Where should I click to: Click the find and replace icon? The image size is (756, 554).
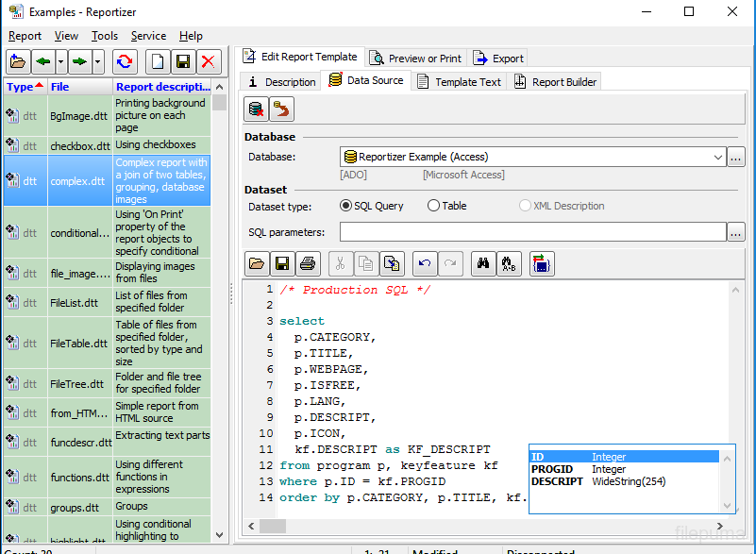click(x=508, y=263)
